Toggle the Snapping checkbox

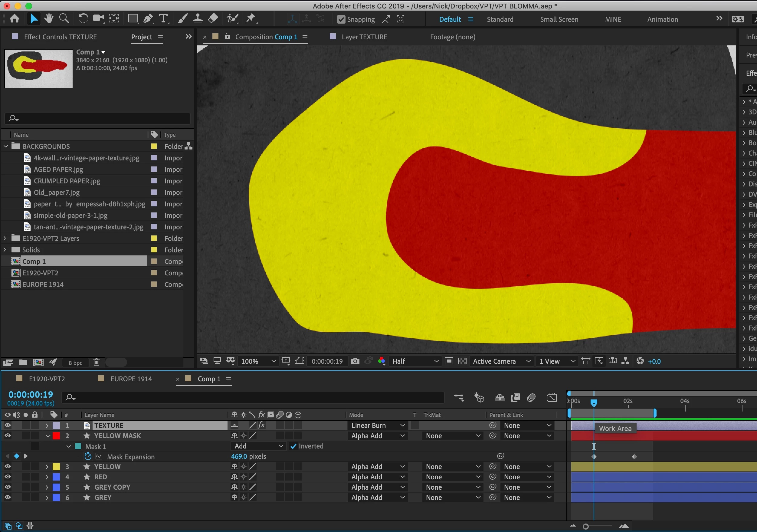[x=341, y=19]
